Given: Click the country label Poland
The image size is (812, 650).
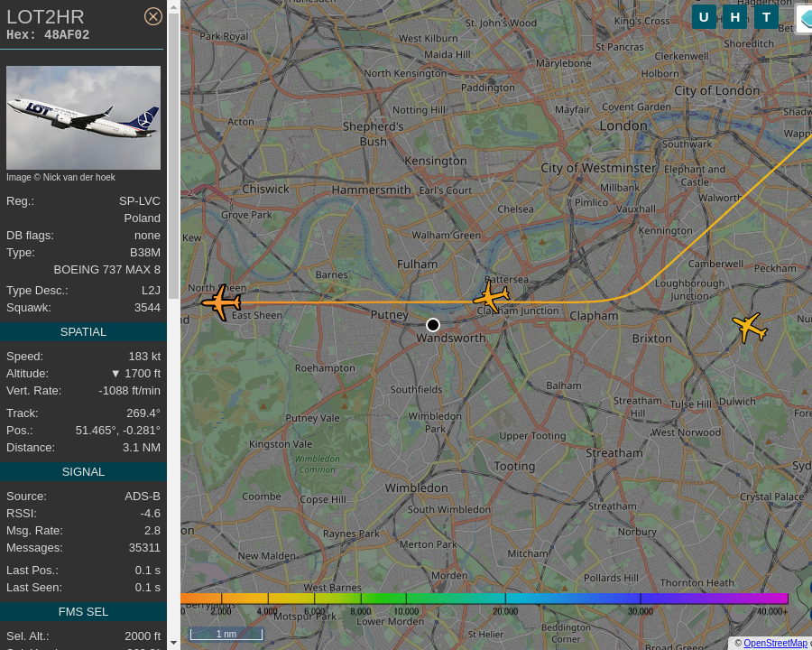Looking at the screenshot, I should (x=142, y=218).
